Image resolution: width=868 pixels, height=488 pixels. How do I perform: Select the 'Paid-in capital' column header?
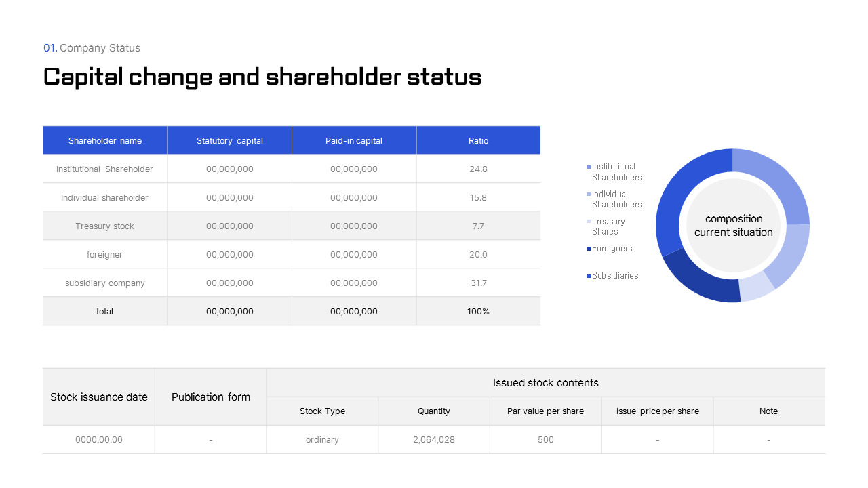pyautogui.click(x=354, y=140)
